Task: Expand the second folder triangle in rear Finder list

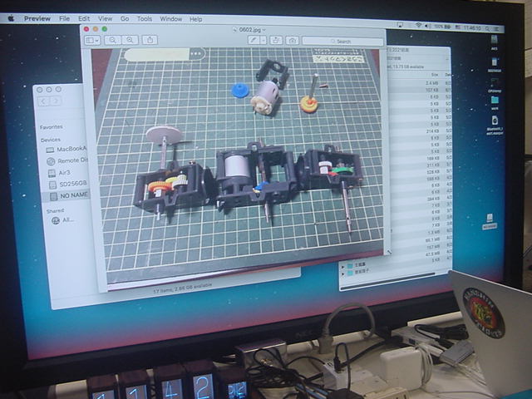Action: click(x=343, y=273)
